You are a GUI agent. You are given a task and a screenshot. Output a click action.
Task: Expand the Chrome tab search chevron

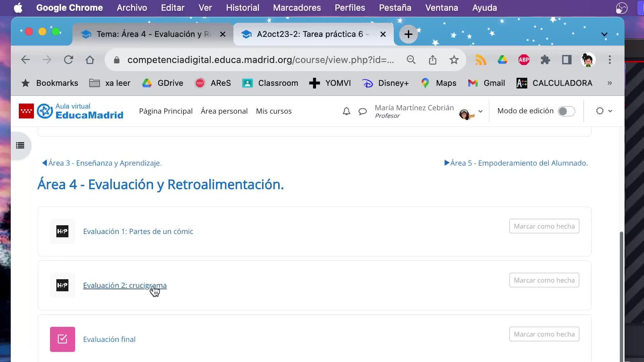coord(604,35)
